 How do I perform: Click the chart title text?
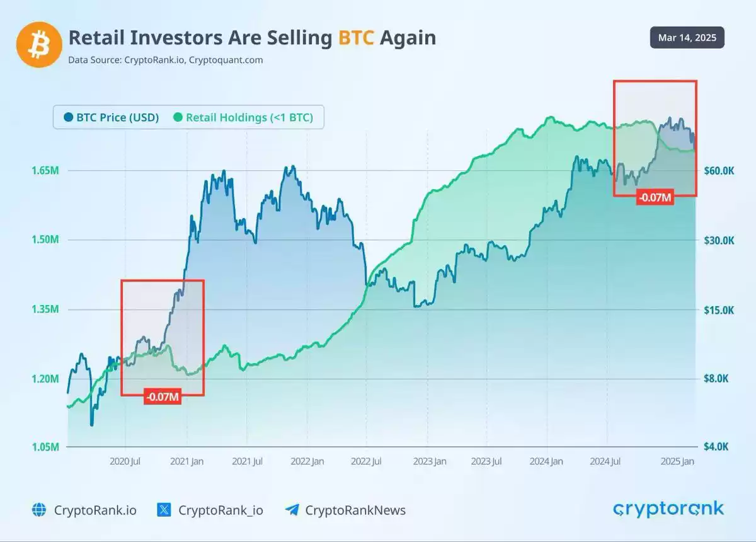click(252, 38)
